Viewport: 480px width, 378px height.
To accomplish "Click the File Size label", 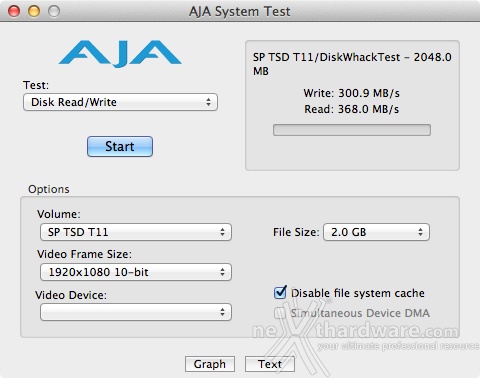I will [x=296, y=232].
